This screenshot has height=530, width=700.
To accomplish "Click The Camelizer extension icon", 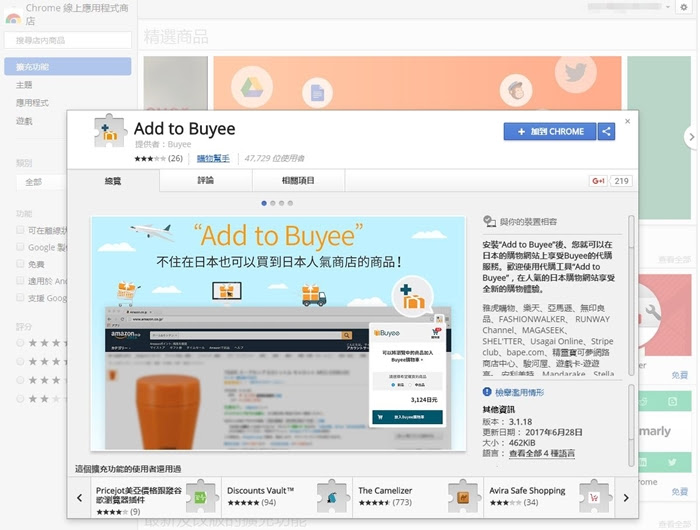I will (x=463, y=497).
